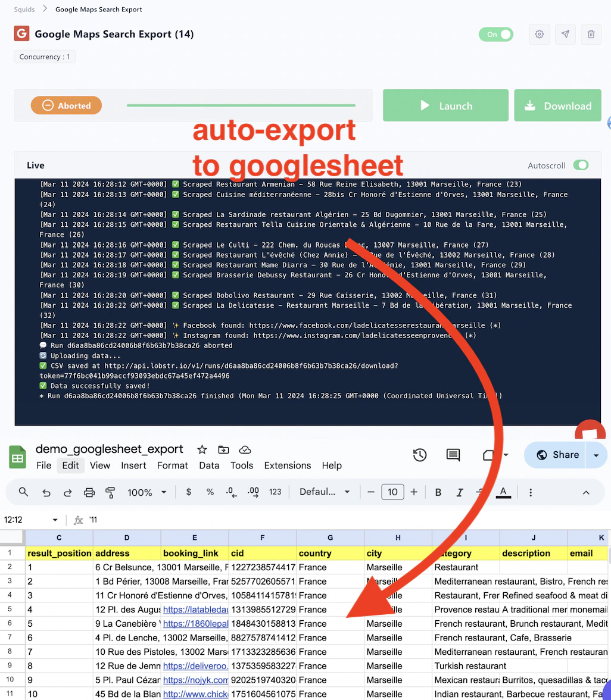Screen dimensions: 611x700
Task: Open Edit menu
Action: pos(70,465)
